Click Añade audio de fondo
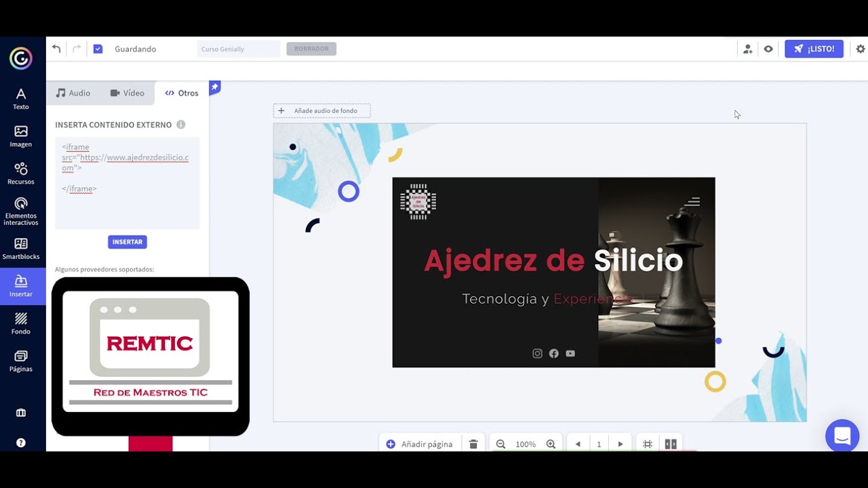 click(x=322, y=110)
